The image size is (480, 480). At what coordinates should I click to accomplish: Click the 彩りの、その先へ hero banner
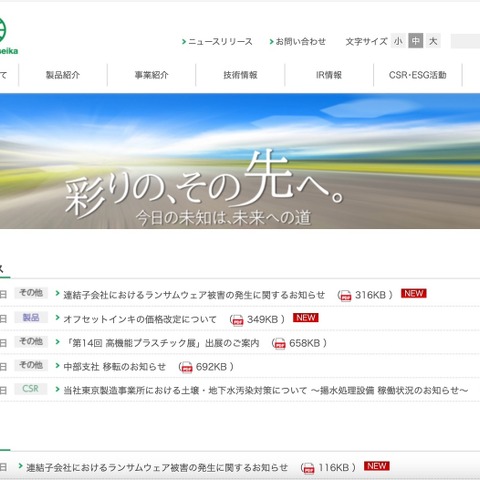tap(240, 161)
